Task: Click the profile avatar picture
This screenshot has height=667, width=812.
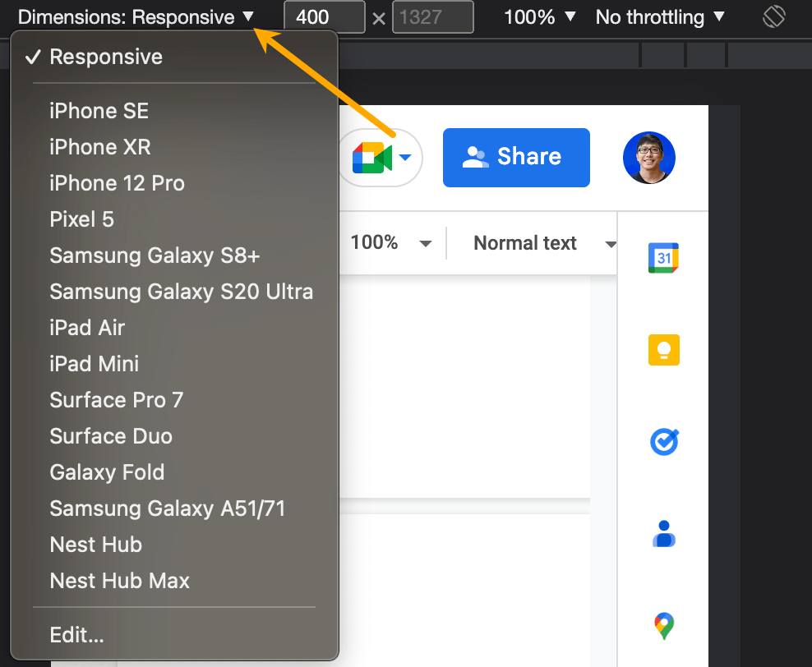Action: click(x=648, y=156)
